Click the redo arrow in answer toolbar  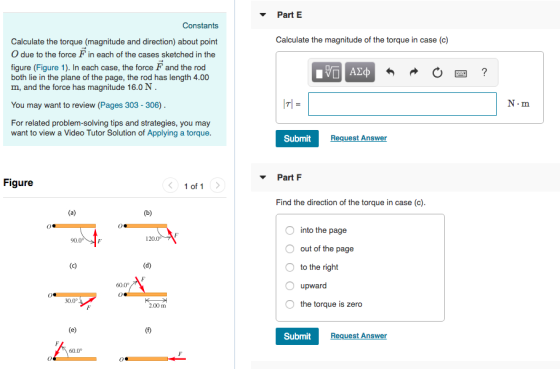pos(414,73)
